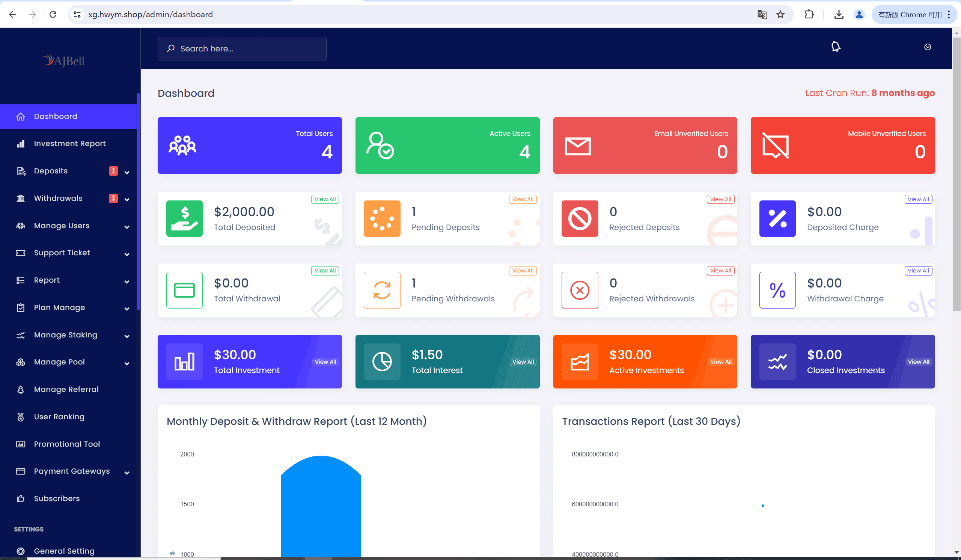Image resolution: width=961 pixels, height=560 pixels.
Task: Click the Total Users people icon
Action: [x=182, y=146]
